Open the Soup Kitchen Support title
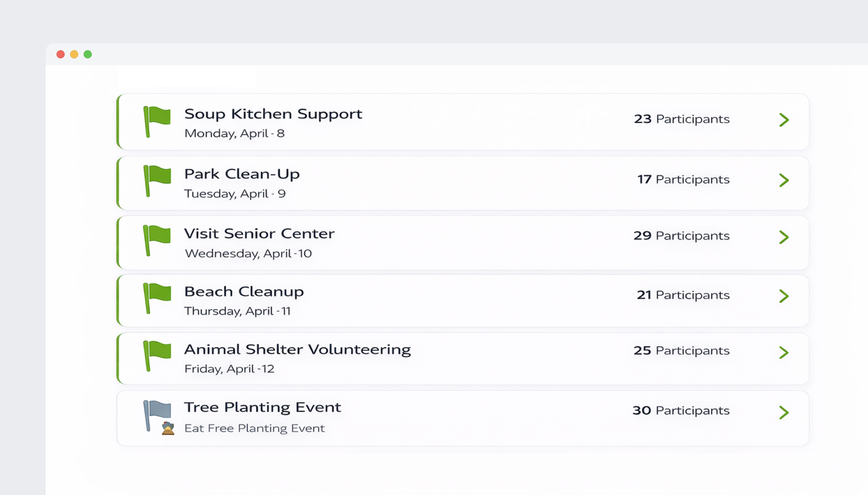 pyautogui.click(x=273, y=114)
